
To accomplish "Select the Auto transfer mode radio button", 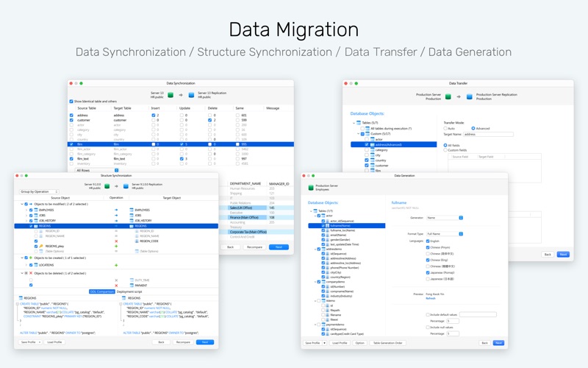I will coord(445,128).
